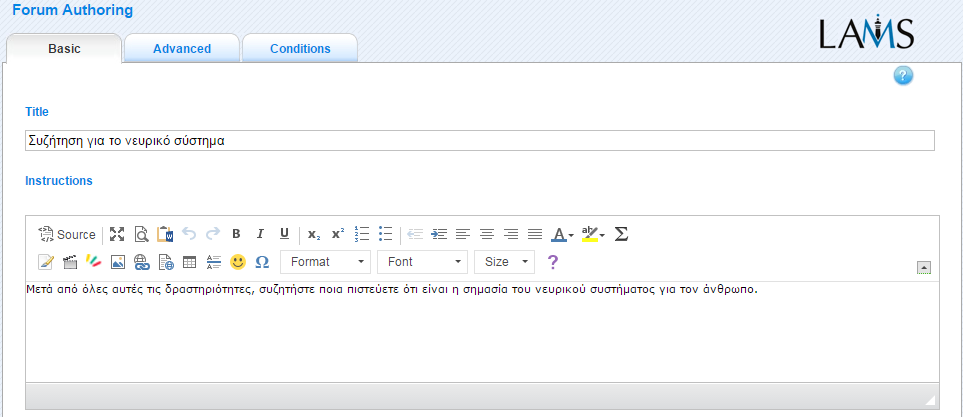
Task: Click into the Title input field
Action: tap(479, 141)
